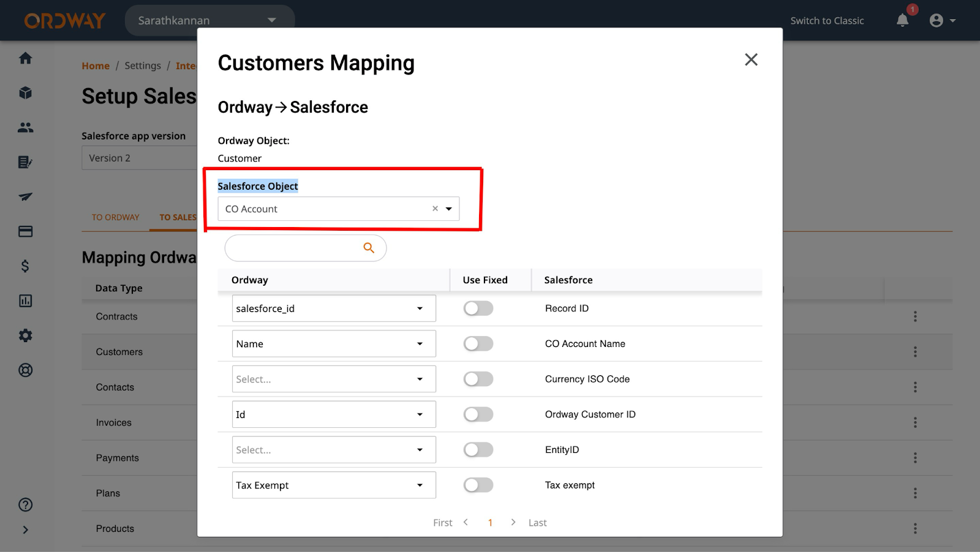The width and height of the screenshot is (980, 552).
Task: Open the Name field dropdown
Action: pyautogui.click(x=334, y=344)
